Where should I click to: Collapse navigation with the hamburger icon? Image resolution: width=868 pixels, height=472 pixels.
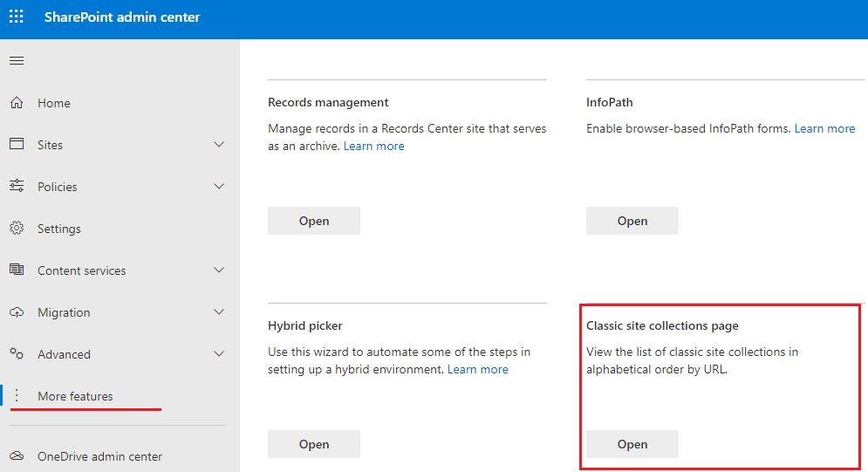(17, 61)
